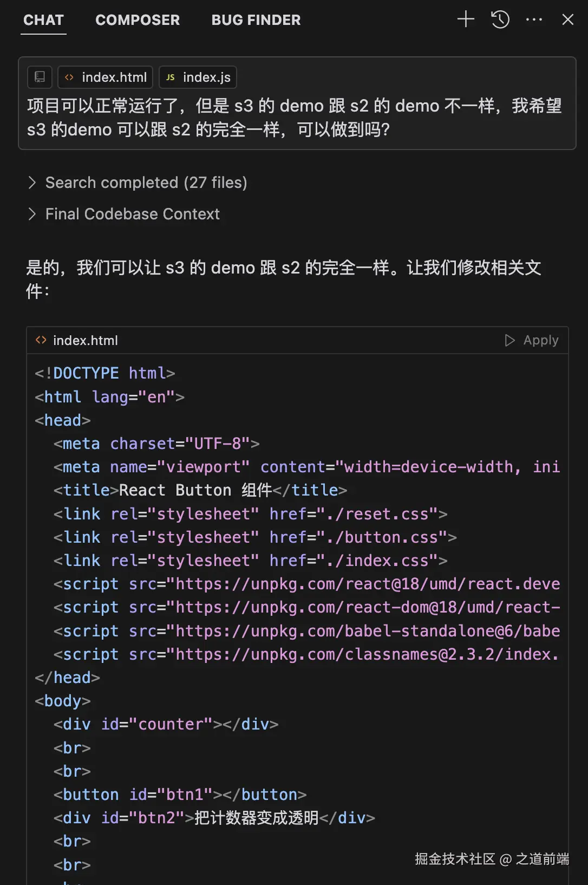Open the BUG FINDER tab
Image resolution: width=588 pixels, height=885 pixels.
(x=256, y=21)
